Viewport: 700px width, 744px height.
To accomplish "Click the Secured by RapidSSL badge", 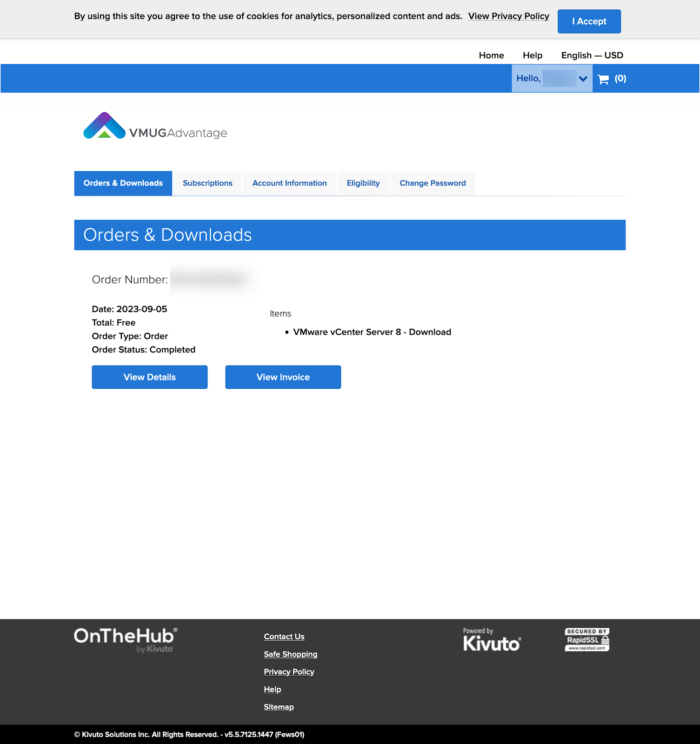I will [587, 639].
